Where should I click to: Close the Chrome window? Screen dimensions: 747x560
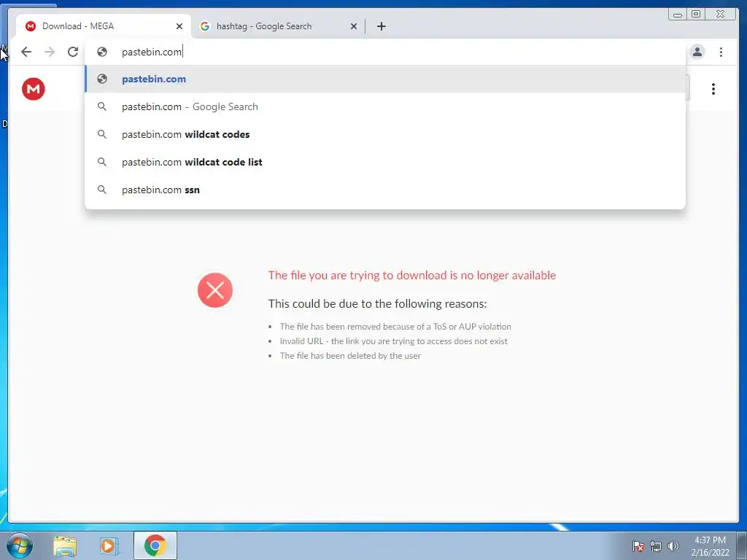(x=721, y=15)
